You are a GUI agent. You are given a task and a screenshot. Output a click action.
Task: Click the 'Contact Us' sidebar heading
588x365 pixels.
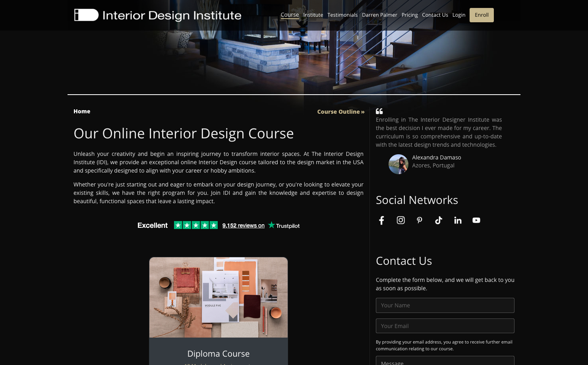(x=404, y=261)
